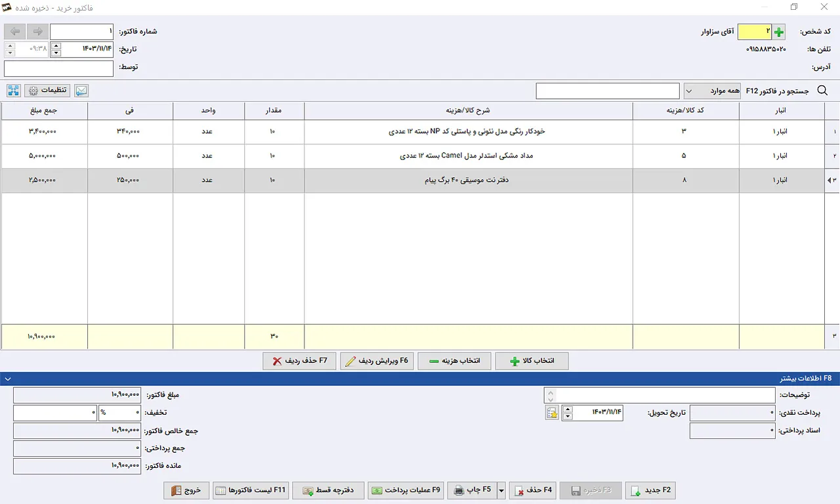Click the مقدار column header
The width and height of the screenshot is (840, 504).
(274, 111)
